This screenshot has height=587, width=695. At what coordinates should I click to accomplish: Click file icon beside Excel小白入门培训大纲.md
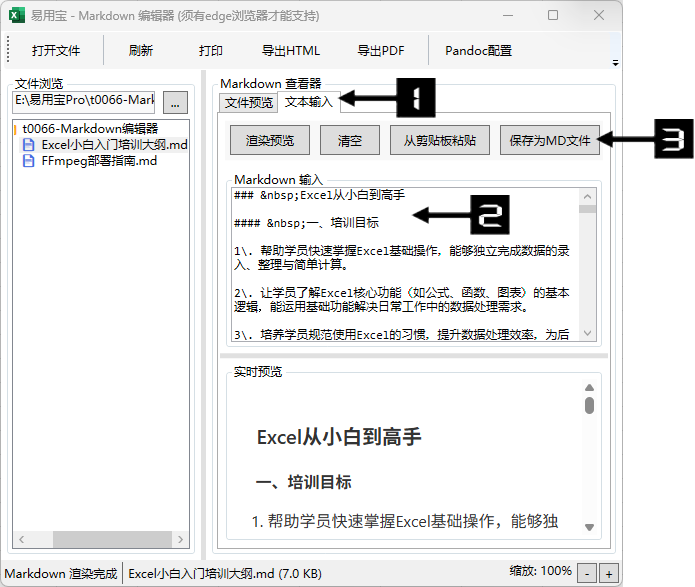[x=28, y=145]
